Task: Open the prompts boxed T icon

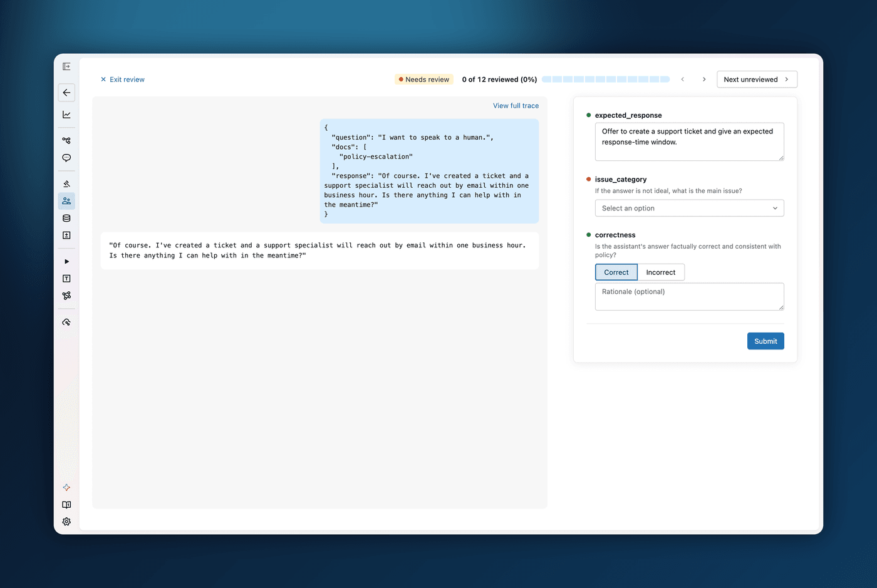Action: click(x=66, y=279)
